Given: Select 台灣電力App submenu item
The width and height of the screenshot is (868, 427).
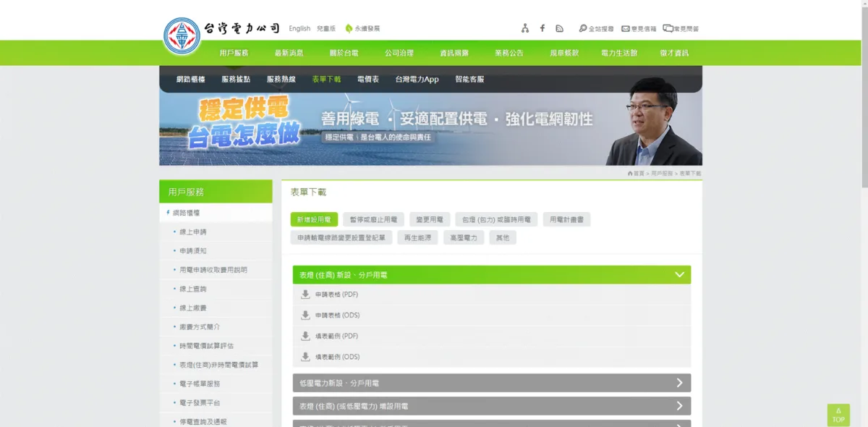Looking at the screenshot, I should pyautogui.click(x=417, y=79).
